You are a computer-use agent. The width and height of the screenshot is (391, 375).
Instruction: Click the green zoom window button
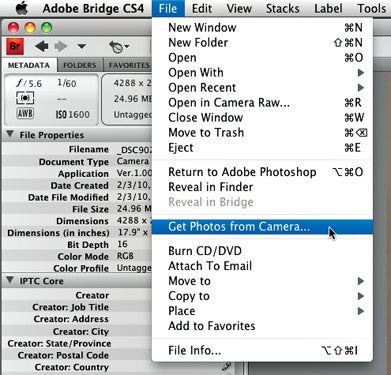click(x=46, y=27)
